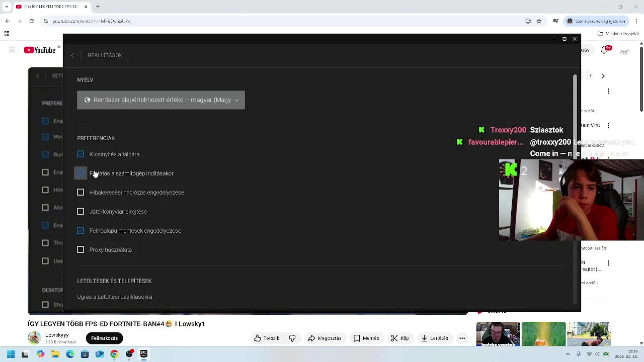Open Microsoft Edge from taskbar
The width and height of the screenshot is (644, 362).
coord(70,354)
